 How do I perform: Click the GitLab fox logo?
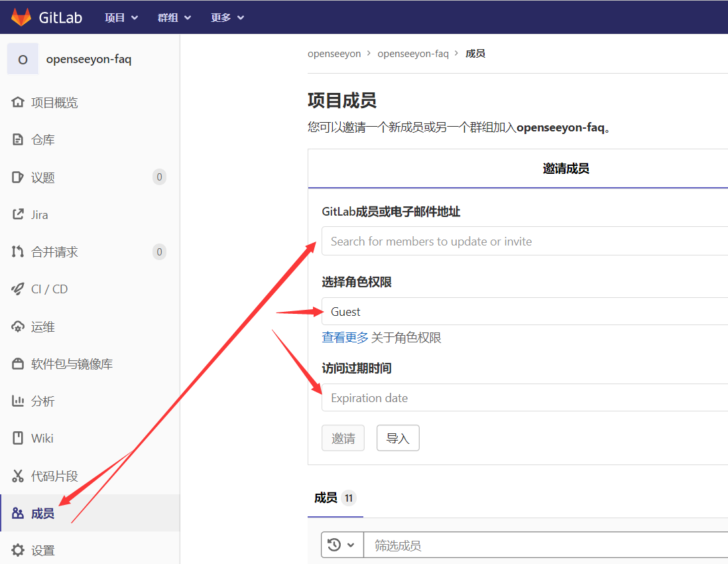tap(21, 17)
